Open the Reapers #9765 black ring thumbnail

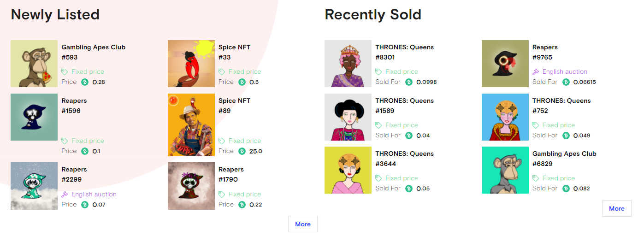(x=505, y=64)
